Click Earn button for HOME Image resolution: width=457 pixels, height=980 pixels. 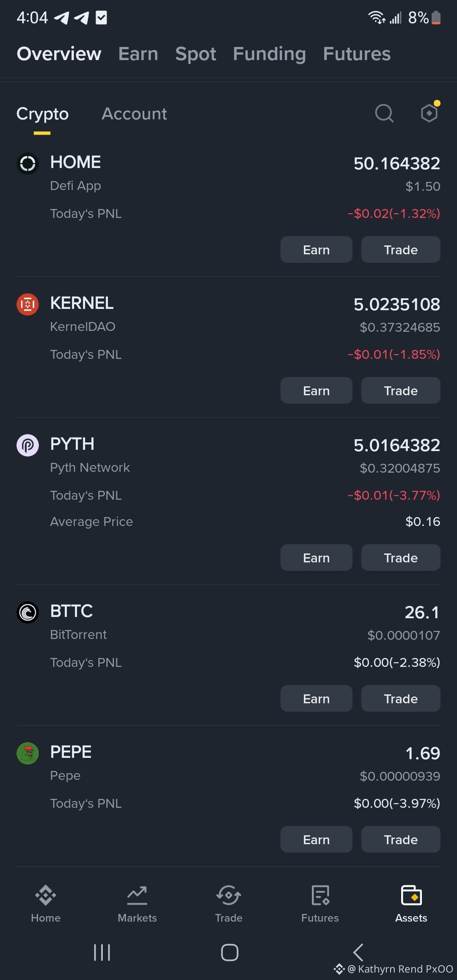tap(317, 250)
